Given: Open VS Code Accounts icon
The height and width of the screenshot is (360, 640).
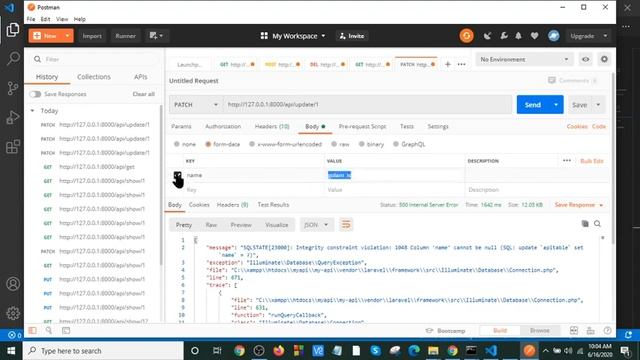Looking at the screenshot, I should (13, 284).
